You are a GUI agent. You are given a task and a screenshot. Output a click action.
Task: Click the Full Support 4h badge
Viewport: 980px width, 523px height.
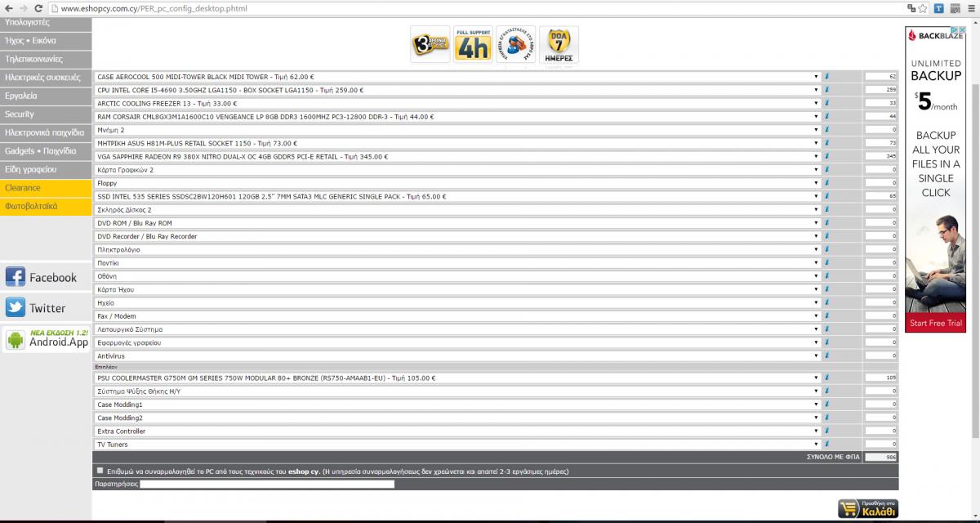pyautogui.click(x=474, y=45)
